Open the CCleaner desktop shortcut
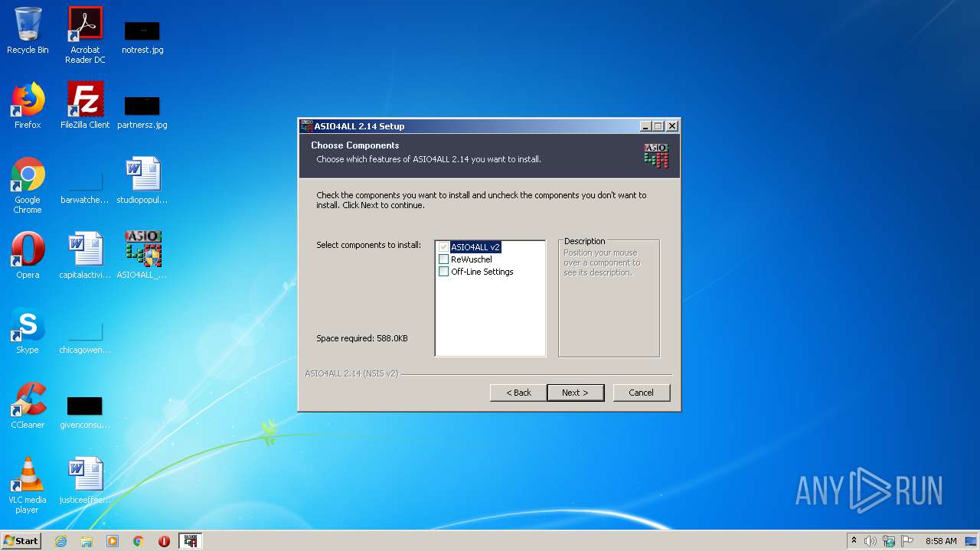980x551 pixels. pos(28,406)
